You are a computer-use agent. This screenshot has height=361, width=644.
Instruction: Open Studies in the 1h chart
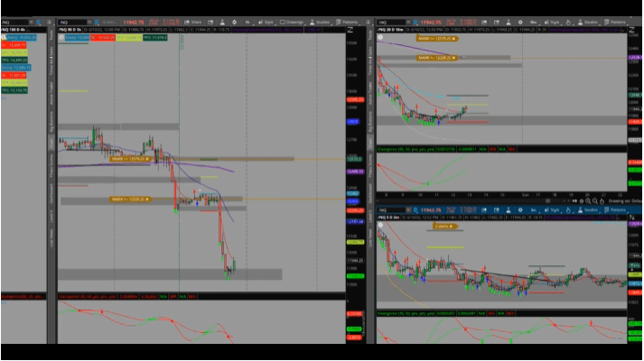pos(320,23)
